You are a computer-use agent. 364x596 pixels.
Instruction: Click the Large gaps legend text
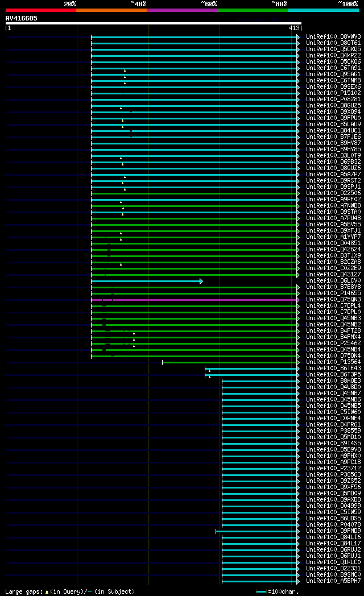70,592
